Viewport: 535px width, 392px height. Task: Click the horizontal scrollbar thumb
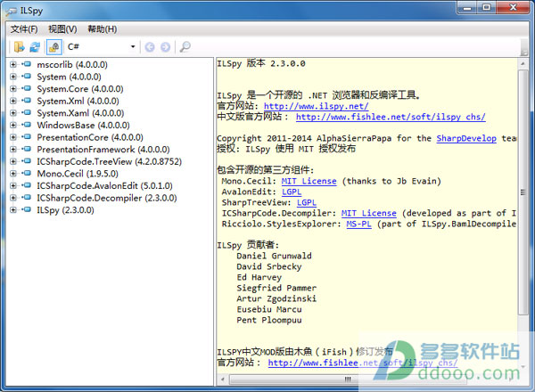point(348,379)
